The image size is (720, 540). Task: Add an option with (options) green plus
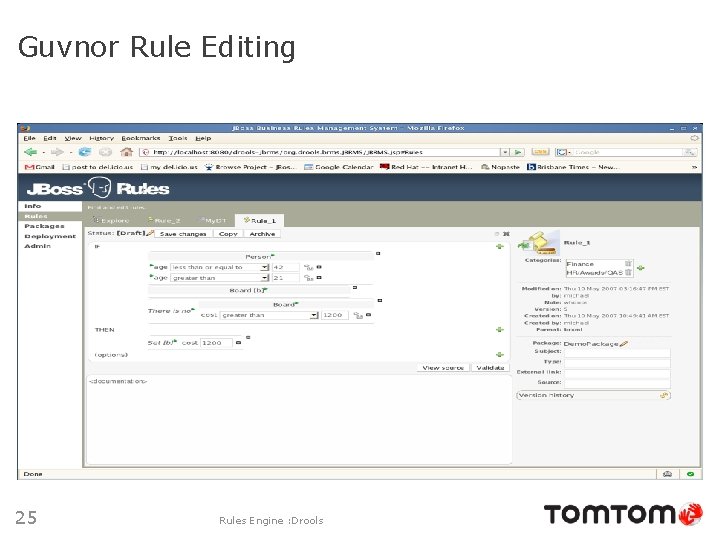pos(500,354)
